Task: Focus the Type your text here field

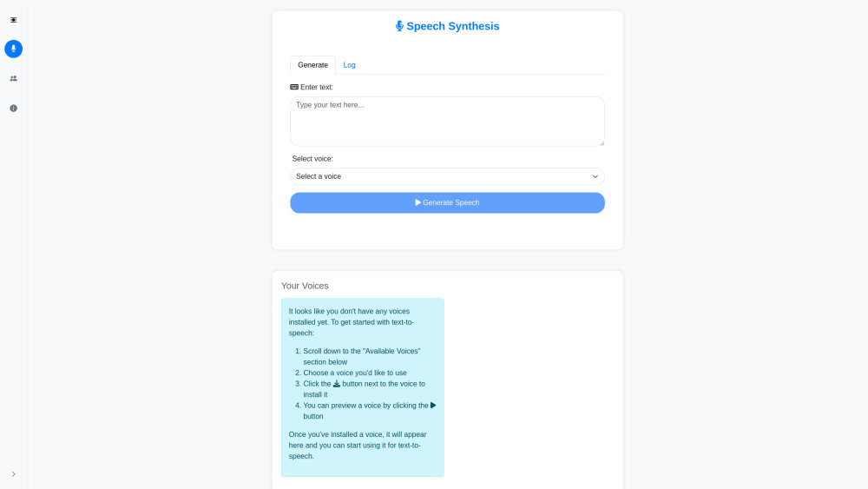Action: 447,121
